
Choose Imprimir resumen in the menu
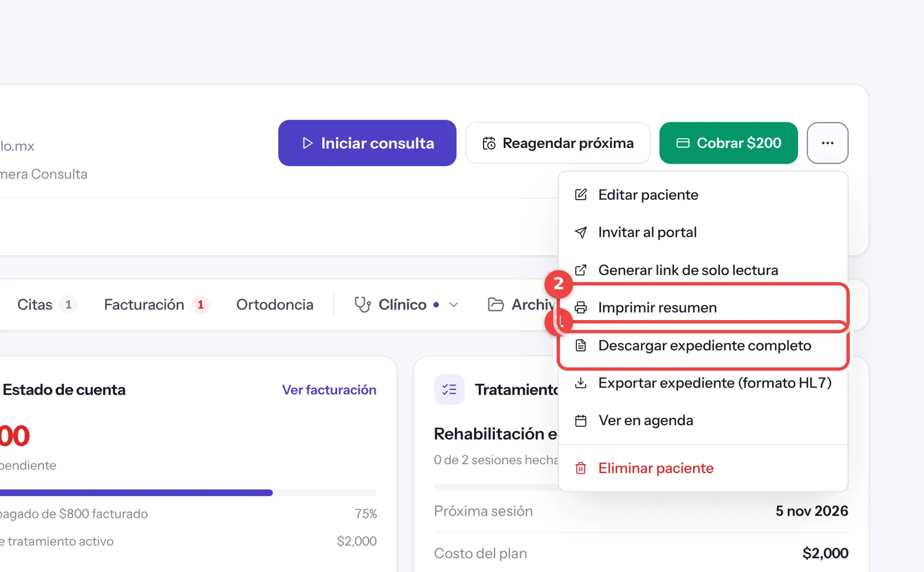(703, 307)
